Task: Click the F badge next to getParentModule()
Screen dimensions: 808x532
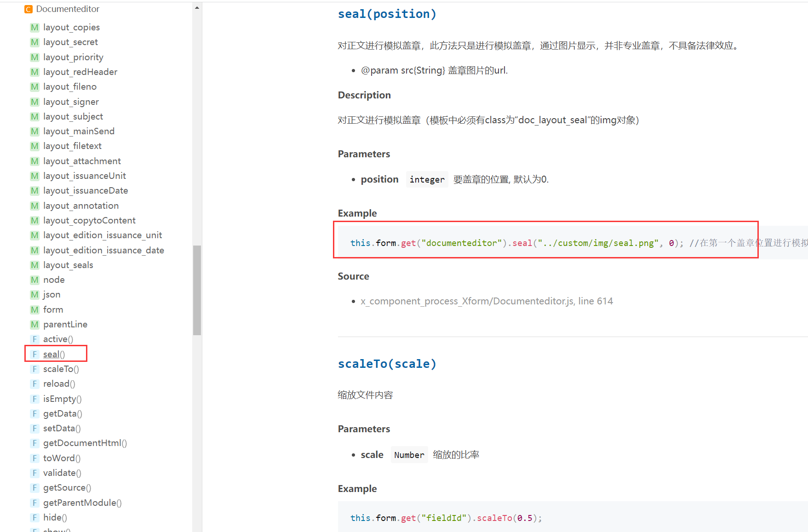Action: [x=34, y=503]
